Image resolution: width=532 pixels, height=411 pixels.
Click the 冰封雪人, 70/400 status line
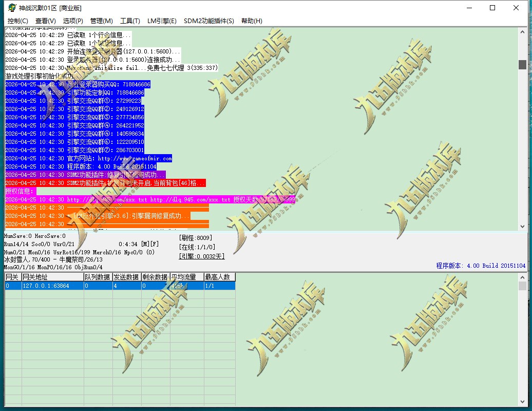point(53,259)
